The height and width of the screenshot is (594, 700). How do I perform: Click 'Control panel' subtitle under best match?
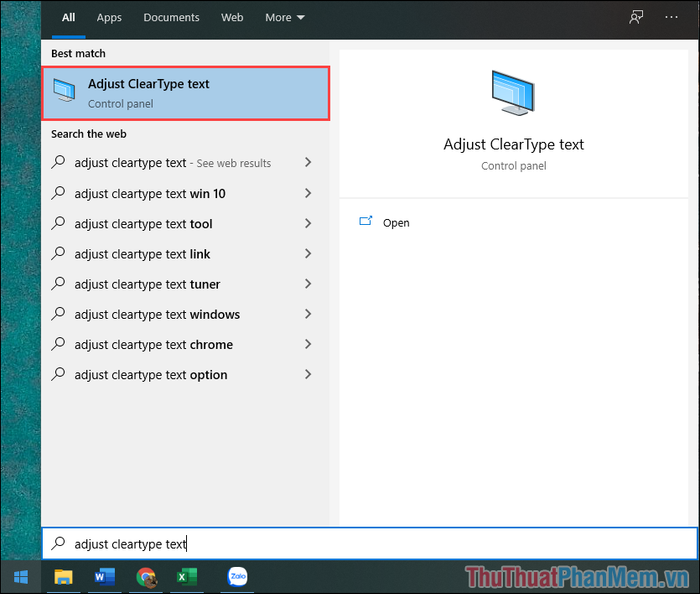[x=121, y=104]
